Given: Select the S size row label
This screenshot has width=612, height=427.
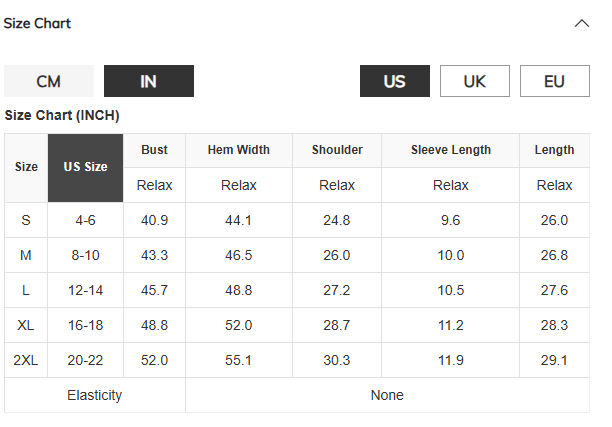Looking at the screenshot, I should 26,220.
